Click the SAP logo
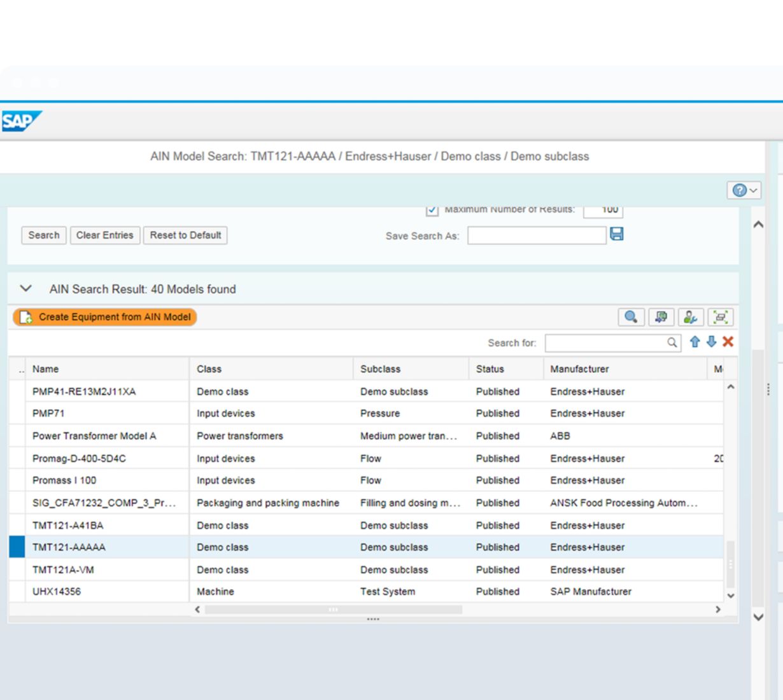 point(20,121)
